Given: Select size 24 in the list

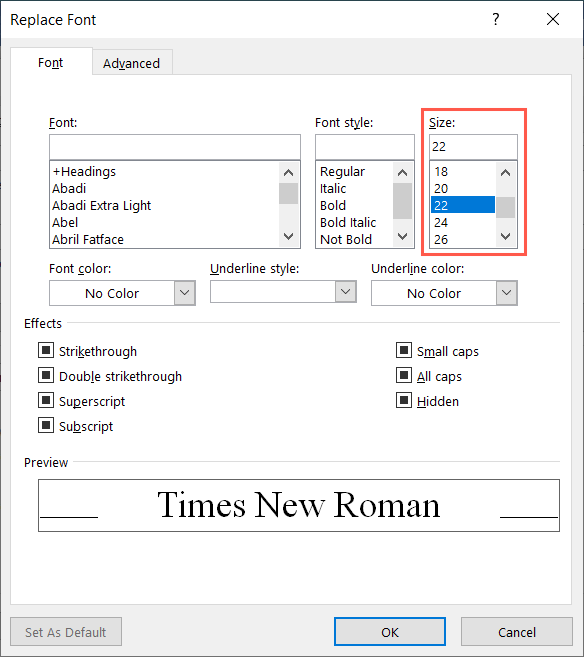Looking at the screenshot, I should point(463,222).
